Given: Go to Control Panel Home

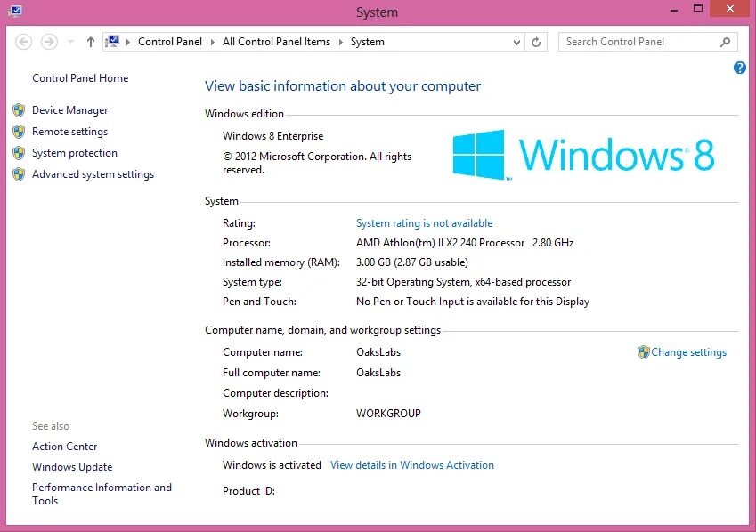Looking at the screenshot, I should pyautogui.click(x=80, y=78).
